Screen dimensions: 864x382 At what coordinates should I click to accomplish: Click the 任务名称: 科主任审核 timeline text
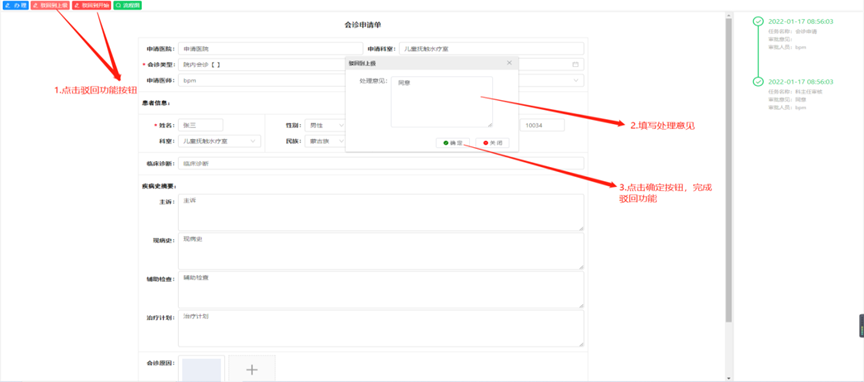click(795, 92)
